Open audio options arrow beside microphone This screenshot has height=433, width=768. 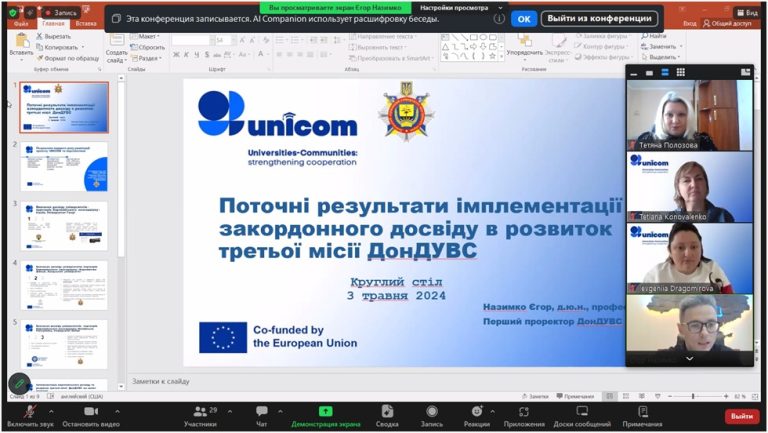click(51, 411)
